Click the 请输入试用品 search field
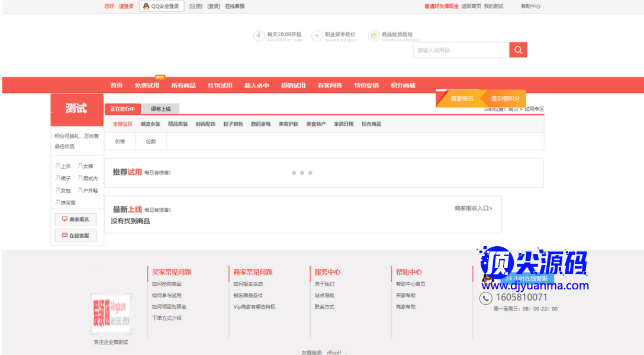644x355 pixels. point(461,50)
